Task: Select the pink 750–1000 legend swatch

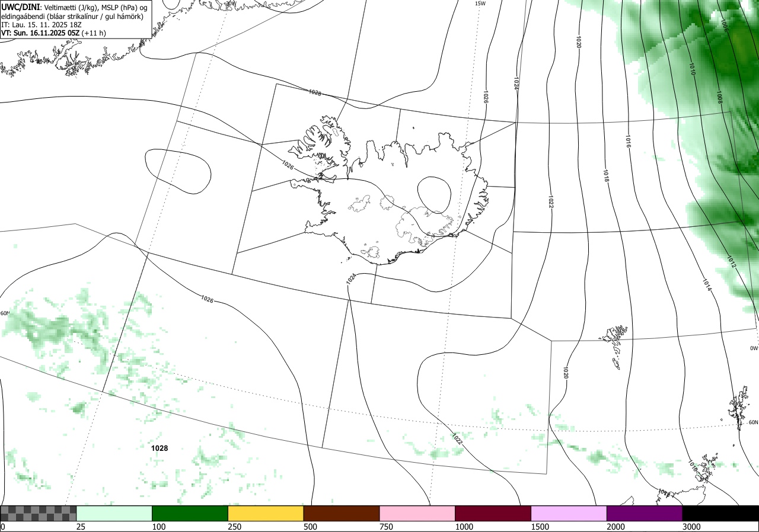Action: coord(417,513)
